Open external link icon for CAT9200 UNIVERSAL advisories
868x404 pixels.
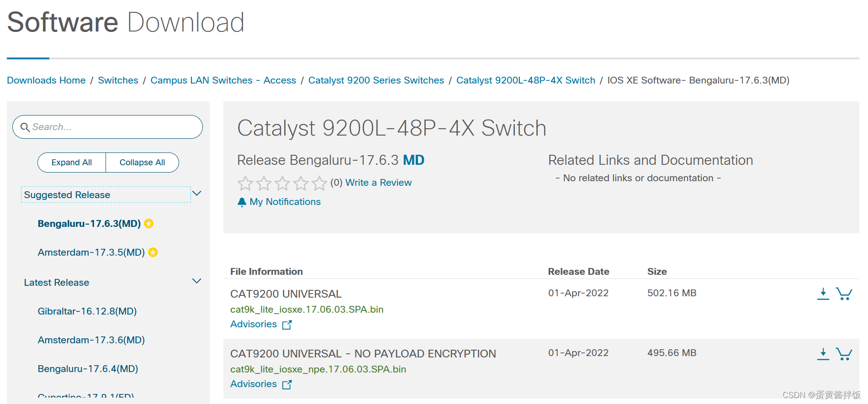tap(287, 325)
